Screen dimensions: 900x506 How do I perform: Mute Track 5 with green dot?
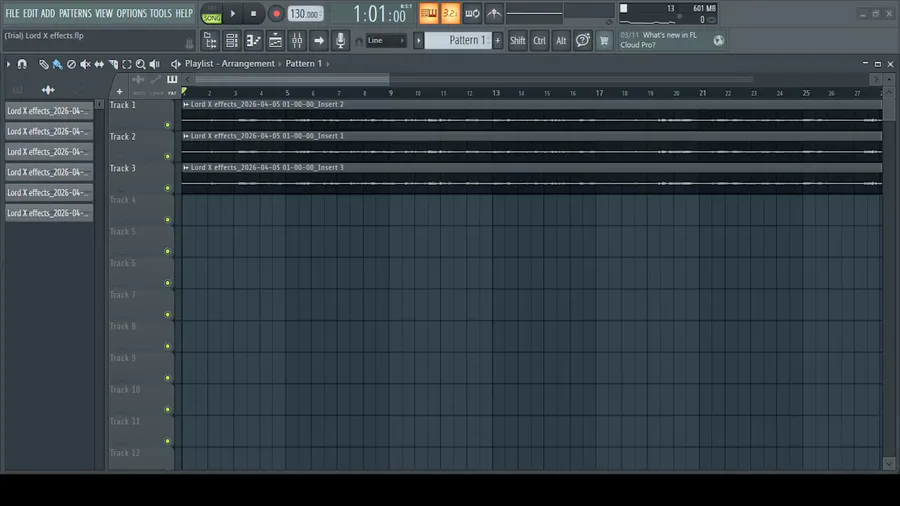coord(168,251)
